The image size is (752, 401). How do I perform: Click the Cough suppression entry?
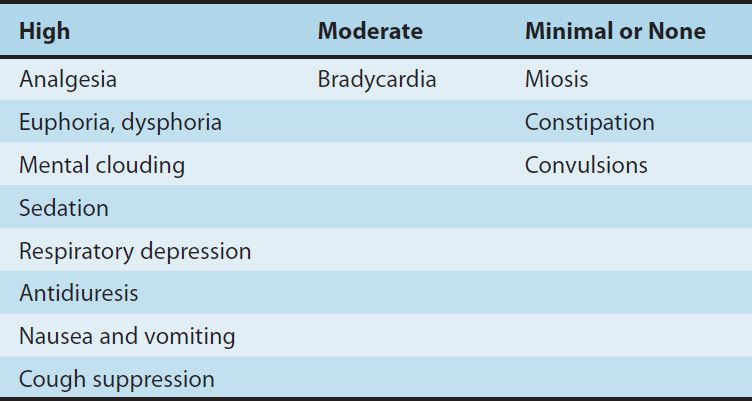click(x=117, y=380)
